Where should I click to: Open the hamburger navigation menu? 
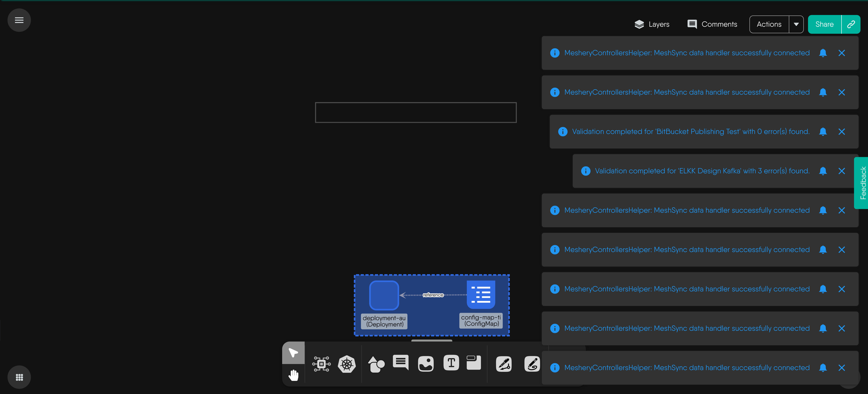click(x=19, y=20)
